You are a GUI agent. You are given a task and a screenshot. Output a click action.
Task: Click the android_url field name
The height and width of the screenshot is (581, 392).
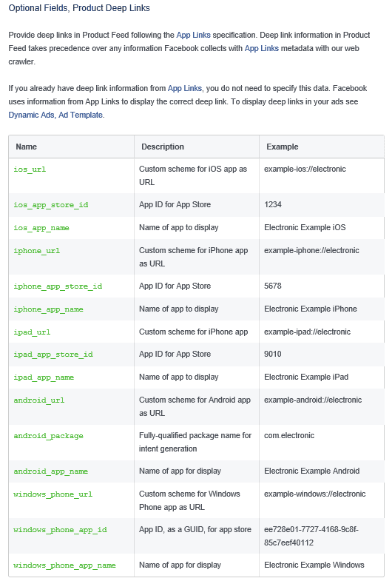[39, 400]
